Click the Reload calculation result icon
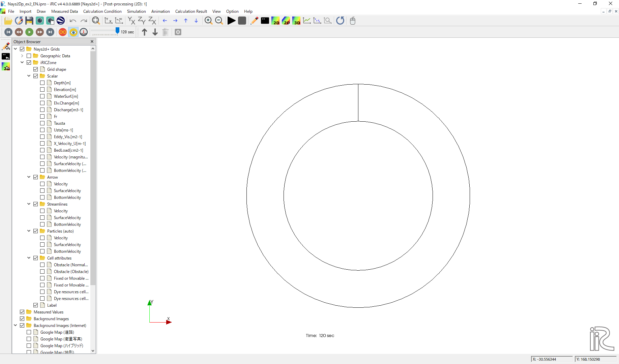Image resolution: width=619 pixels, height=364 pixels. [x=340, y=21]
